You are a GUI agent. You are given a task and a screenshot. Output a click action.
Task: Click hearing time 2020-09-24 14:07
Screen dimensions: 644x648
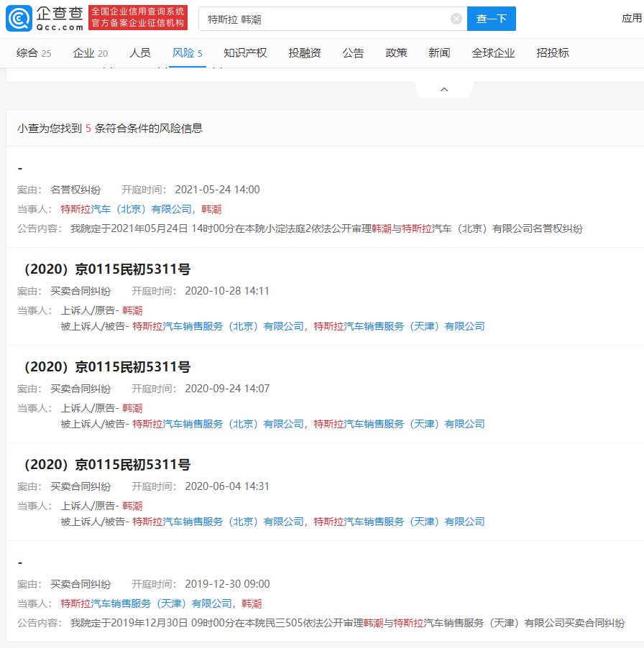[x=227, y=389]
